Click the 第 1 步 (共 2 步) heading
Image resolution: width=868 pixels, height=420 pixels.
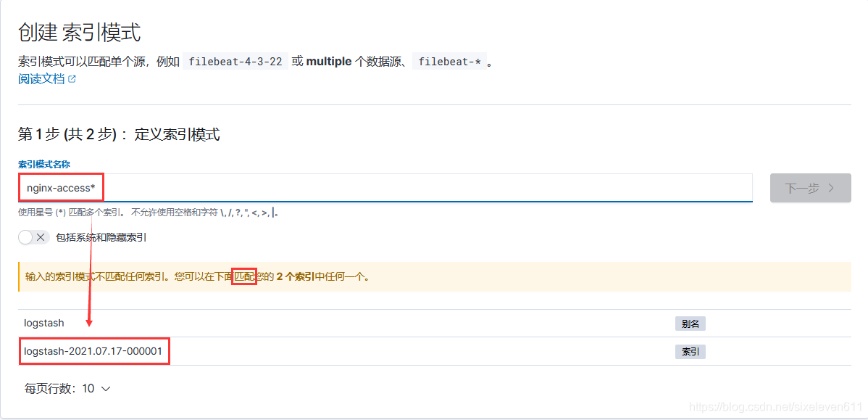tap(119, 135)
